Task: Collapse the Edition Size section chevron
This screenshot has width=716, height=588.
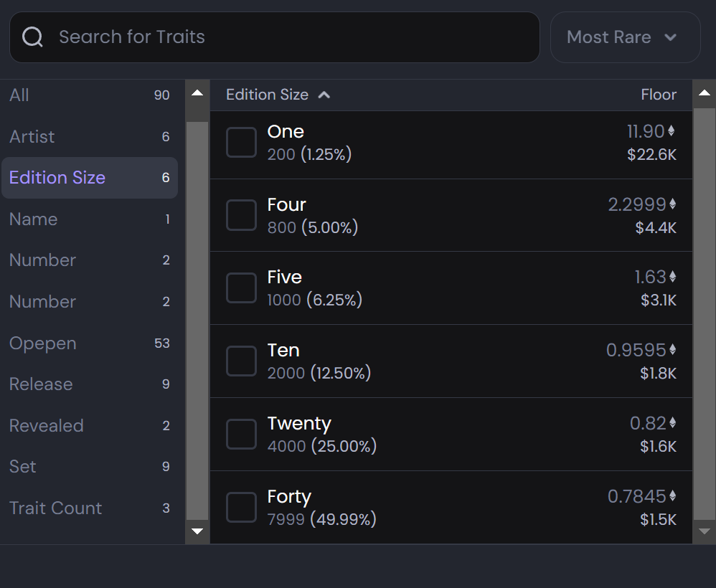Action: pos(324,95)
